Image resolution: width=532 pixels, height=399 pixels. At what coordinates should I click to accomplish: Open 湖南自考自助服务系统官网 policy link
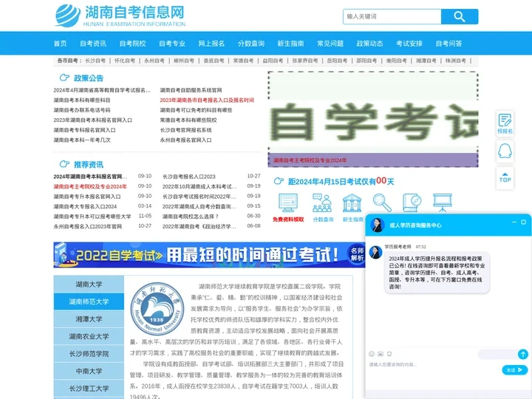(x=191, y=90)
